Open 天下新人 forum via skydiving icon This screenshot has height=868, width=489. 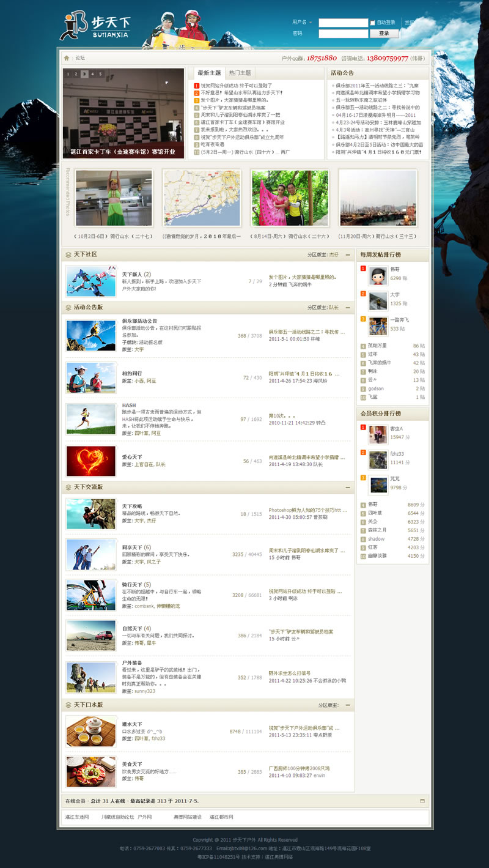[x=90, y=281]
